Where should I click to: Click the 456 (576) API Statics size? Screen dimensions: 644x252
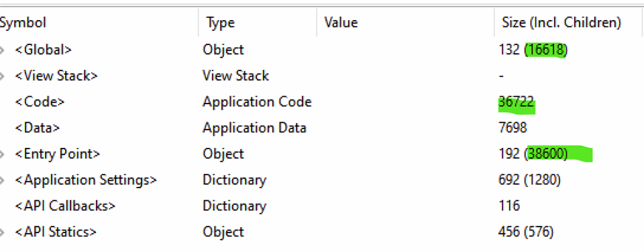(x=526, y=233)
